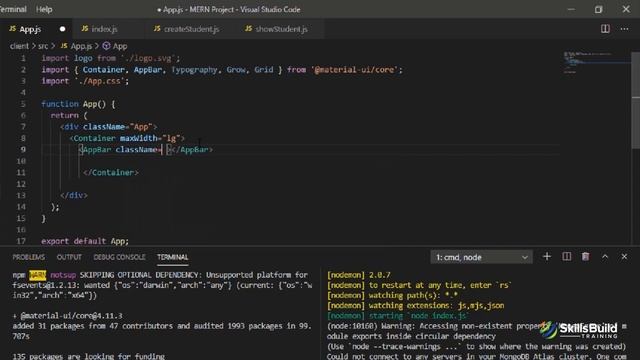Open the PROBLEMS panel tab

pyautogui.click(x=29, y=257)
